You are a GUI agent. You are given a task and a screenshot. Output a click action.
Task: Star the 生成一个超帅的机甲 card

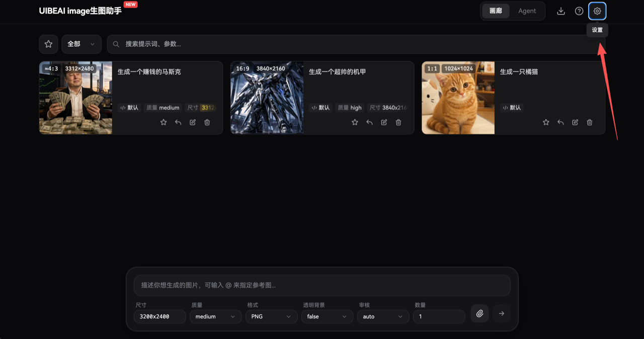[355, 122]
